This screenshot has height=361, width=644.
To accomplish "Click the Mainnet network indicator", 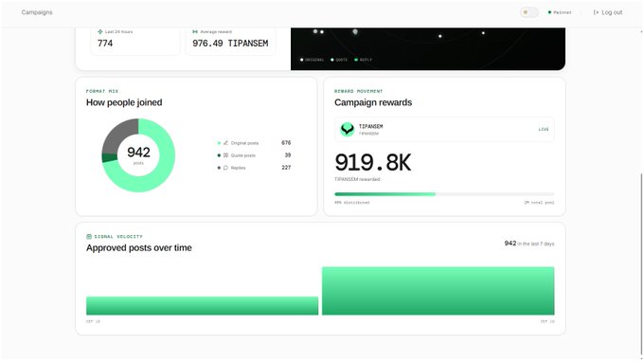I will [x=560, y=12].
